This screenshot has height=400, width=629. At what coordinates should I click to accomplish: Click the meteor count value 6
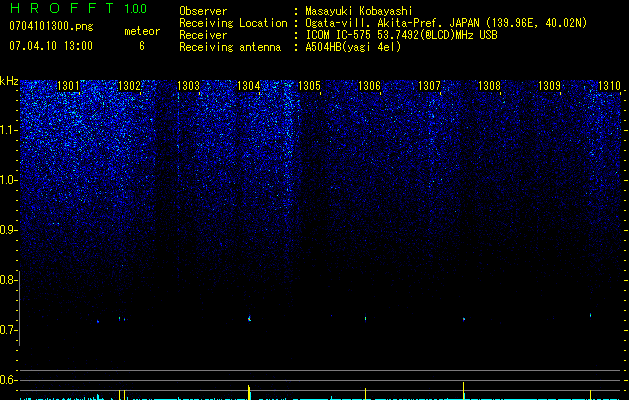click(x=142, y=46)
